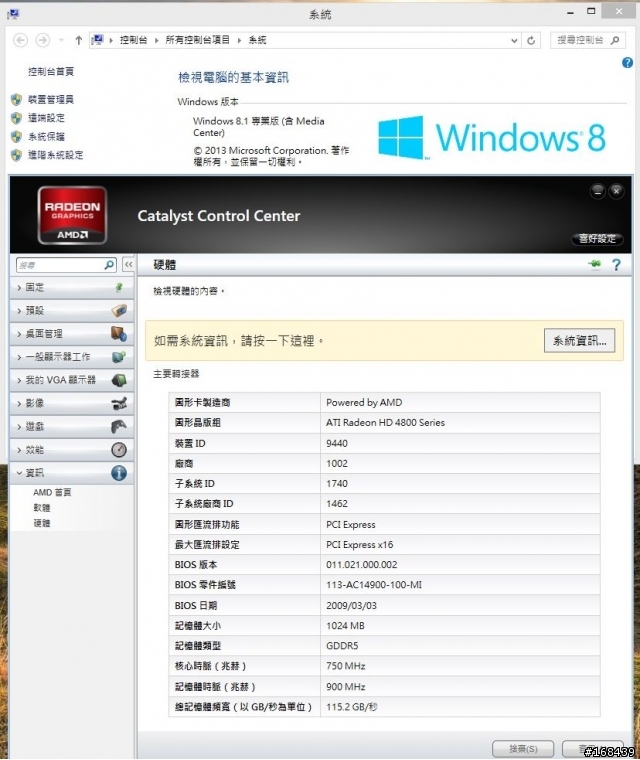Click the BIOS date 2009/03/03

[352, 605]
